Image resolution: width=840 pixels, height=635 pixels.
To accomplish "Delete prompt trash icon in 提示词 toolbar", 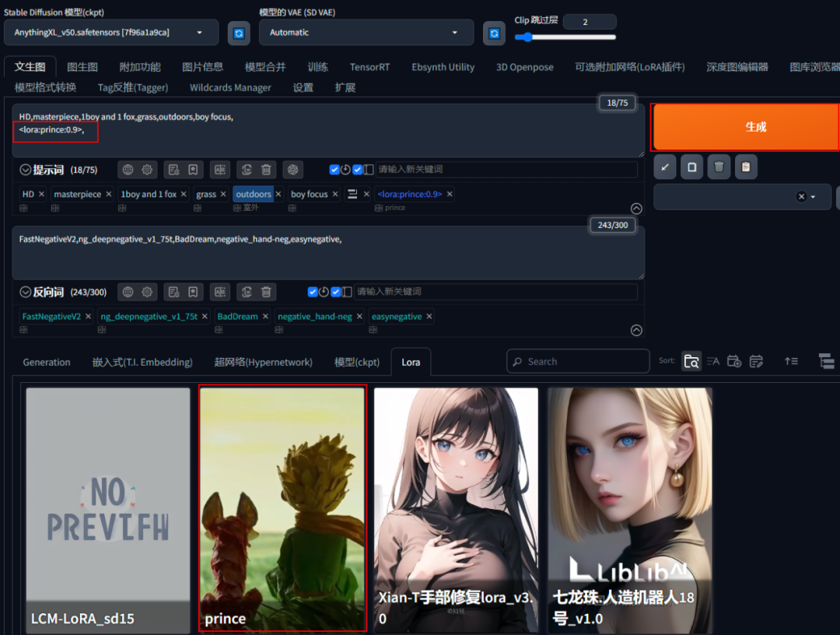I will pos(266,170).
